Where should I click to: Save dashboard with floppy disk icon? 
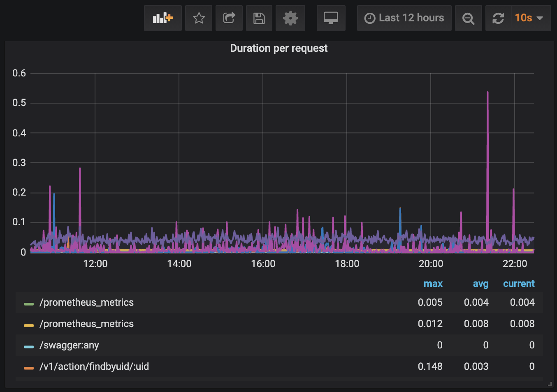[x=259, y=18]
